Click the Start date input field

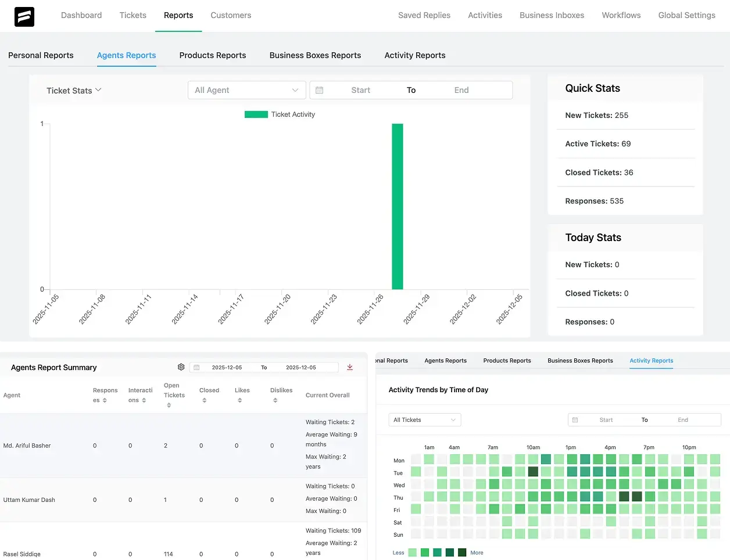[x=360, y=90]
